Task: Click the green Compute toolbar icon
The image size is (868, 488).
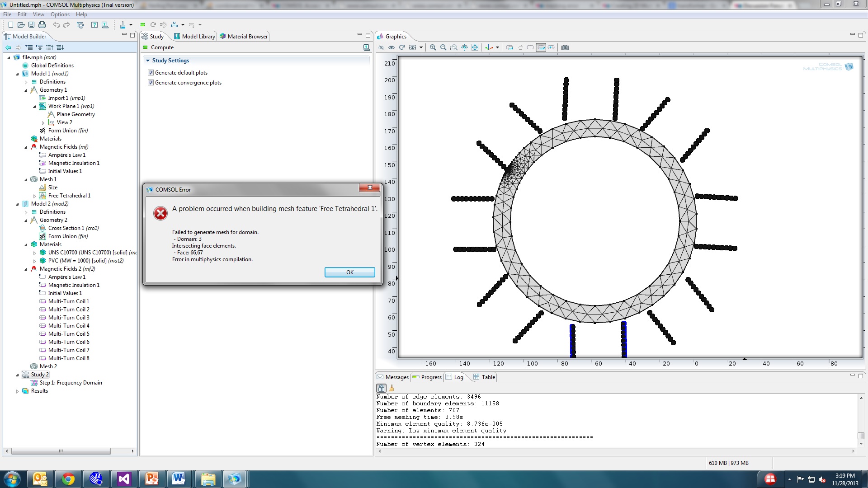Action: [142, 25]
